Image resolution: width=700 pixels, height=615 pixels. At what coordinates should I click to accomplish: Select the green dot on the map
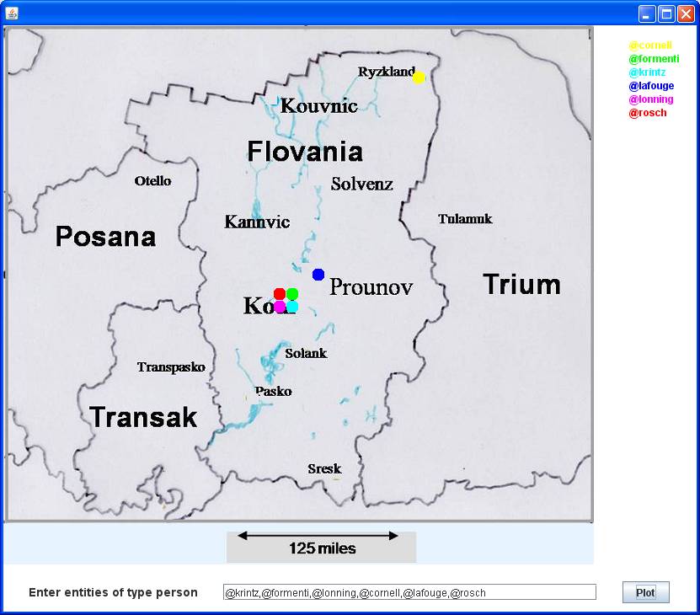[292, 294]
